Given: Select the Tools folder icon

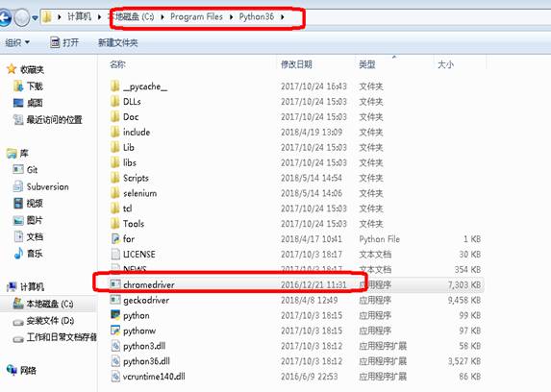Looking at the screenshot, I should [x=114, y=224].
